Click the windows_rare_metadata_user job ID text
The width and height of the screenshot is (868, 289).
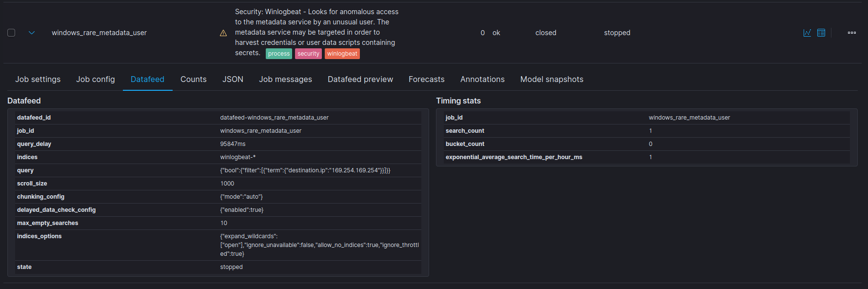point(99,33)
